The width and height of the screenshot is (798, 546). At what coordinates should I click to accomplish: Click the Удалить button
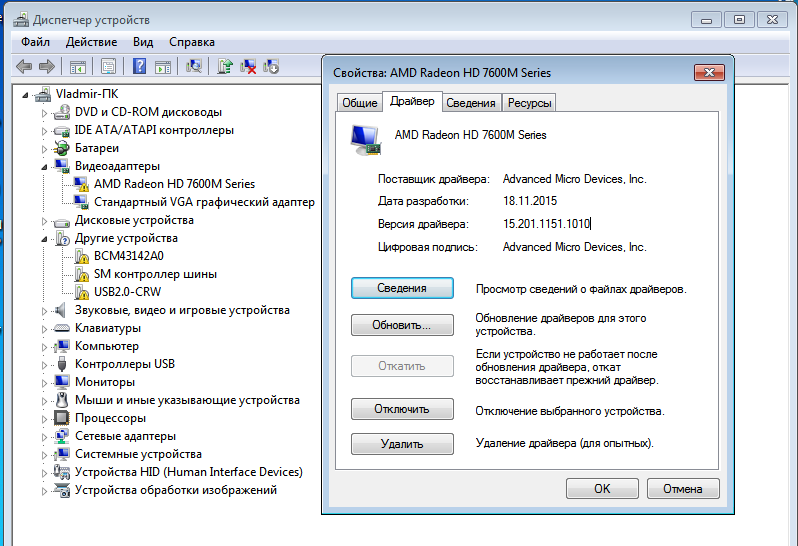coord(402,444)
